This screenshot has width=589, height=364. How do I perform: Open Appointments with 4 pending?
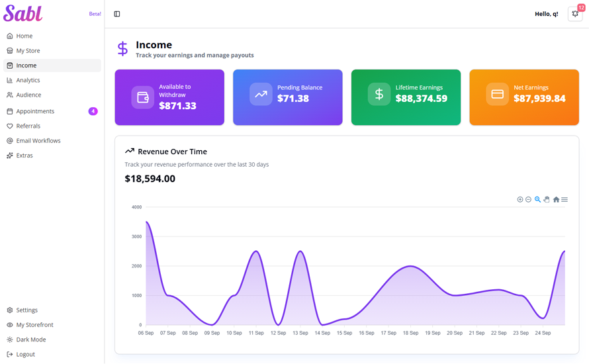point(35,111)
